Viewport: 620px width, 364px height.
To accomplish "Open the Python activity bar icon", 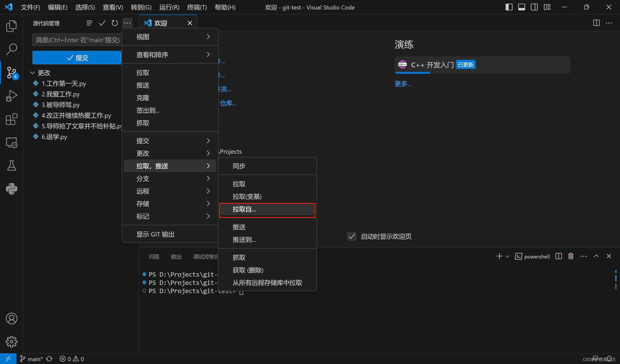I will pos(11,189).
